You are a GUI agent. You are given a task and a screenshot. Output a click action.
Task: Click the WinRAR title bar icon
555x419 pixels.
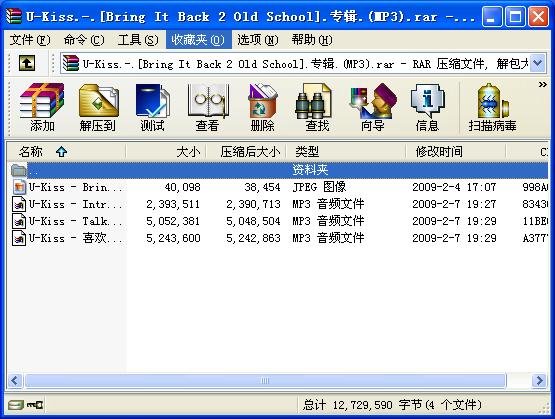[13, 16]
